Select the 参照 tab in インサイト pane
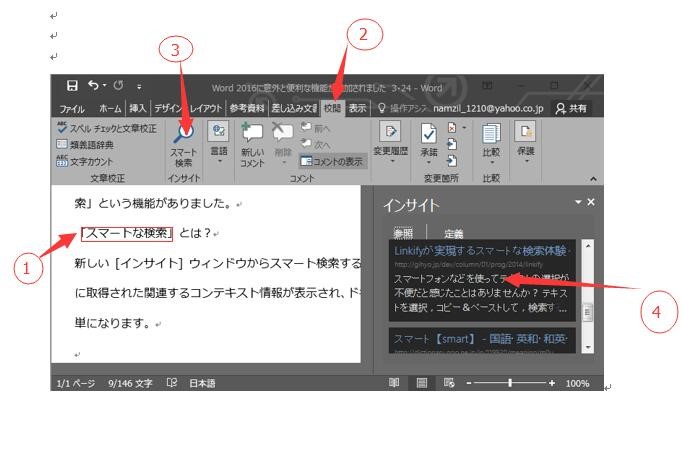This screenshot has height=472, width=682. [x=403, y=234]
